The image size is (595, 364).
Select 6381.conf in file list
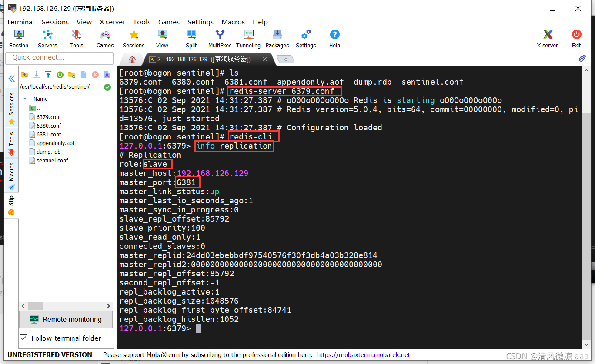click(45, 134)
